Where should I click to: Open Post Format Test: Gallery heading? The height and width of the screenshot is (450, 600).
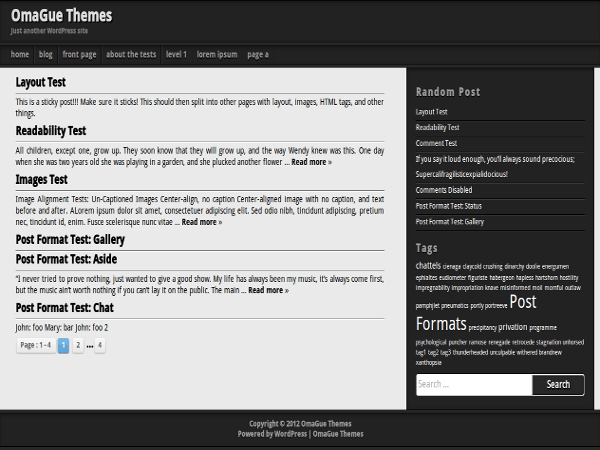[x=70, y=240]
